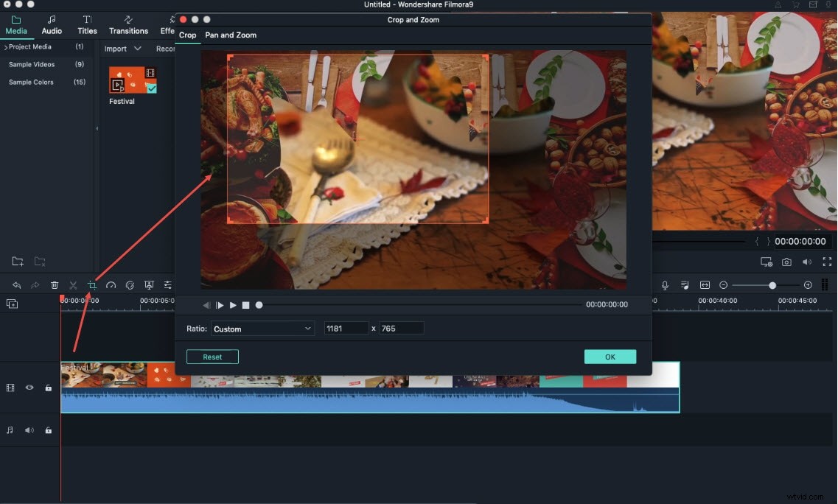Expand the Project Media section
Screen dimensions: 838x504
(x=28, y=46)
